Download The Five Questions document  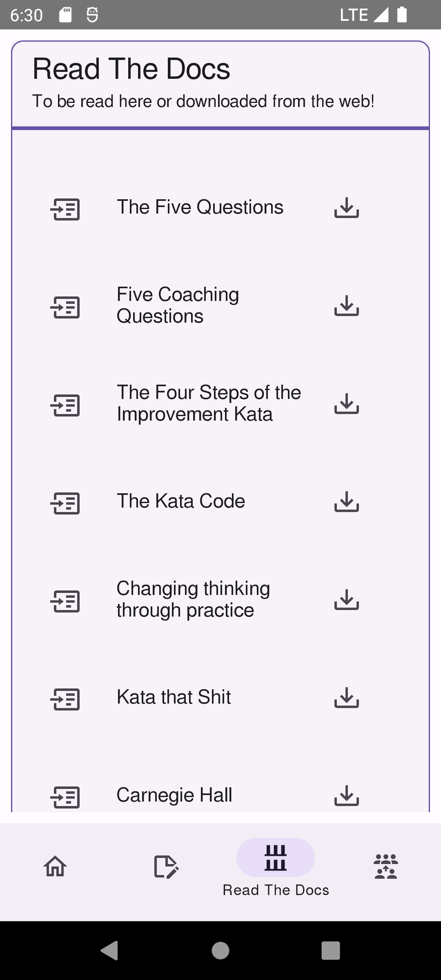point(346,208)
